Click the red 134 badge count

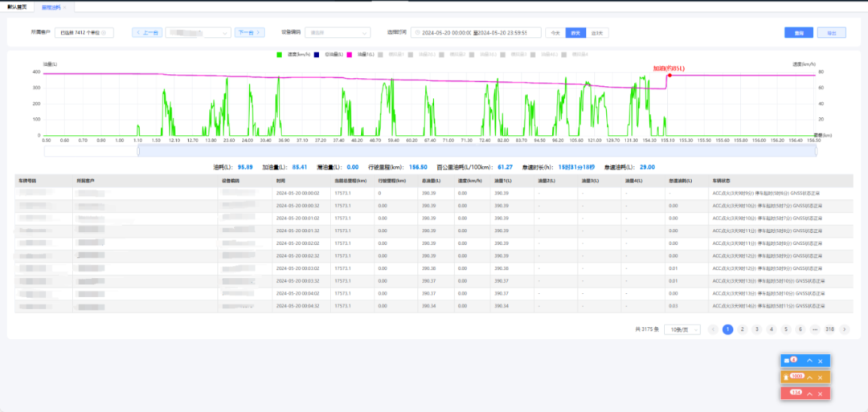click(x=796, y=392)
